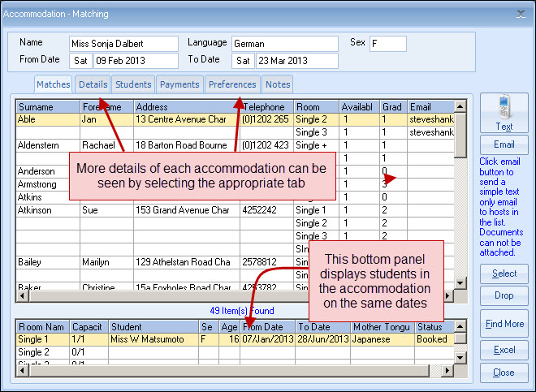Go to the Preferences tab
The height and width of the screenshot is (392, 536).
click(x=232, y=84)
